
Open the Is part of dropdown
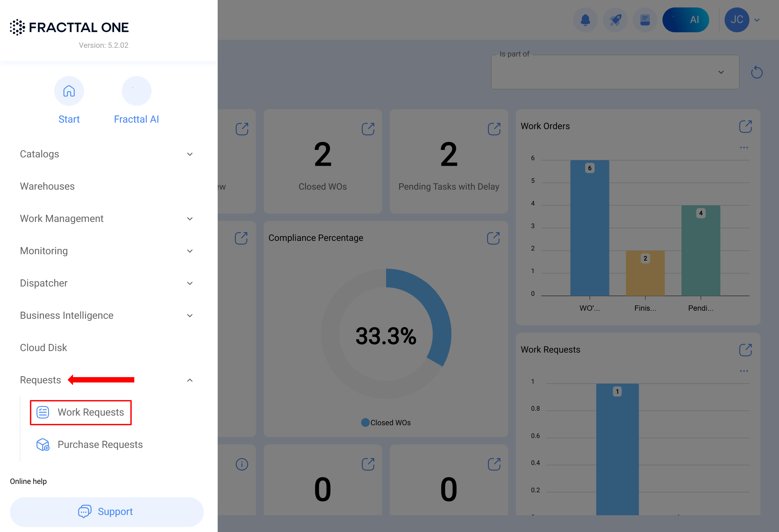[x=615, y=72]
